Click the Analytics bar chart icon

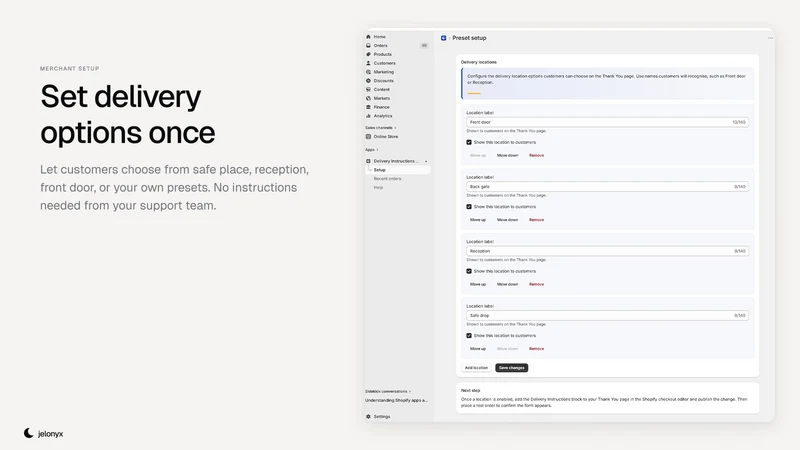[x=368, y=116]
